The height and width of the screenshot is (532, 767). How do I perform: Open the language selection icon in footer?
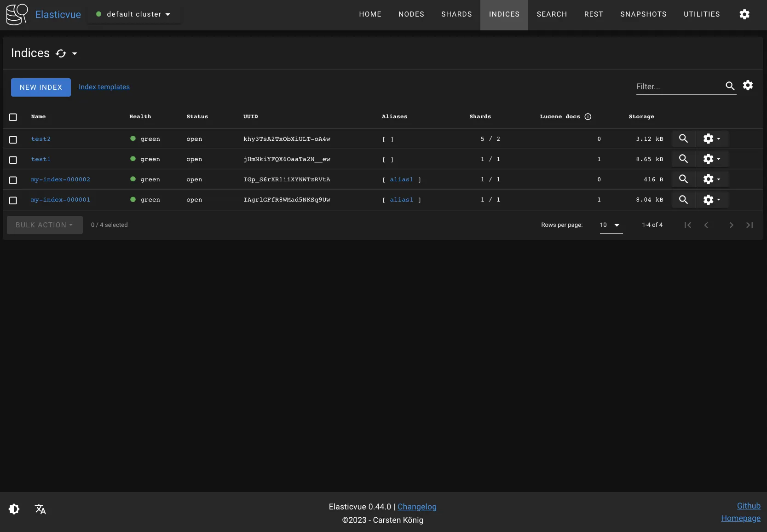click(x=40, y=509)
